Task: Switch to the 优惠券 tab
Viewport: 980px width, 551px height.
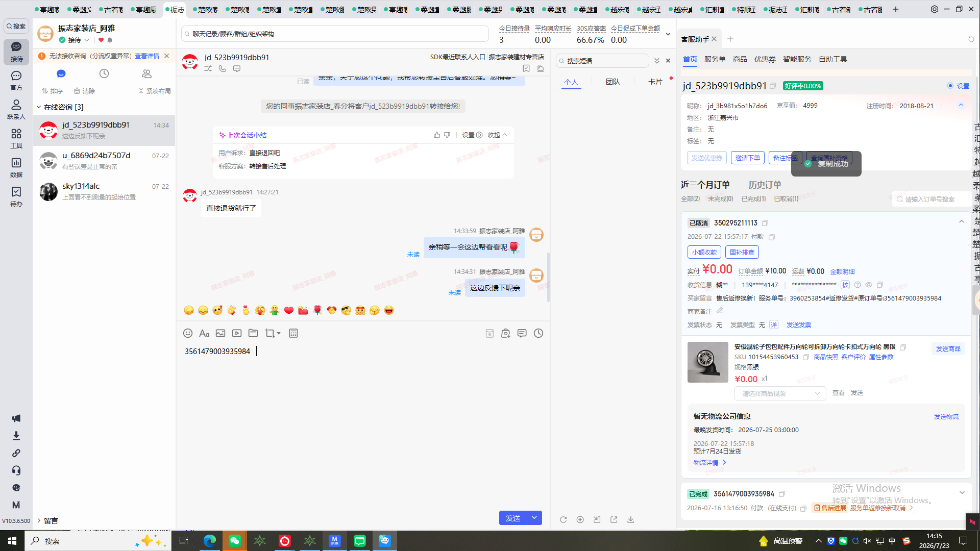Action: point(765,59)
